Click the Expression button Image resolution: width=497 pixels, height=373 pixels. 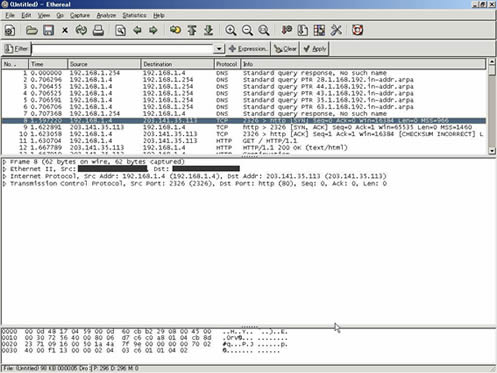pyautogui.click(x=248, y=49)
